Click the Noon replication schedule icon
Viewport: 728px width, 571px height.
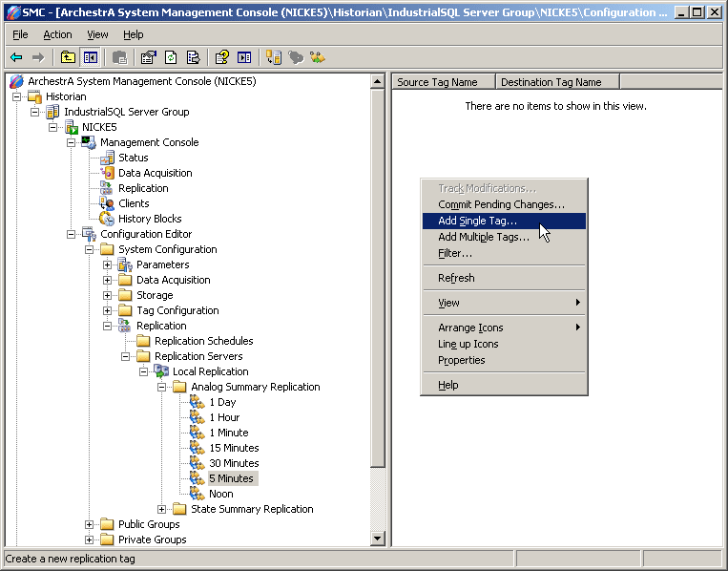(198, 494)
